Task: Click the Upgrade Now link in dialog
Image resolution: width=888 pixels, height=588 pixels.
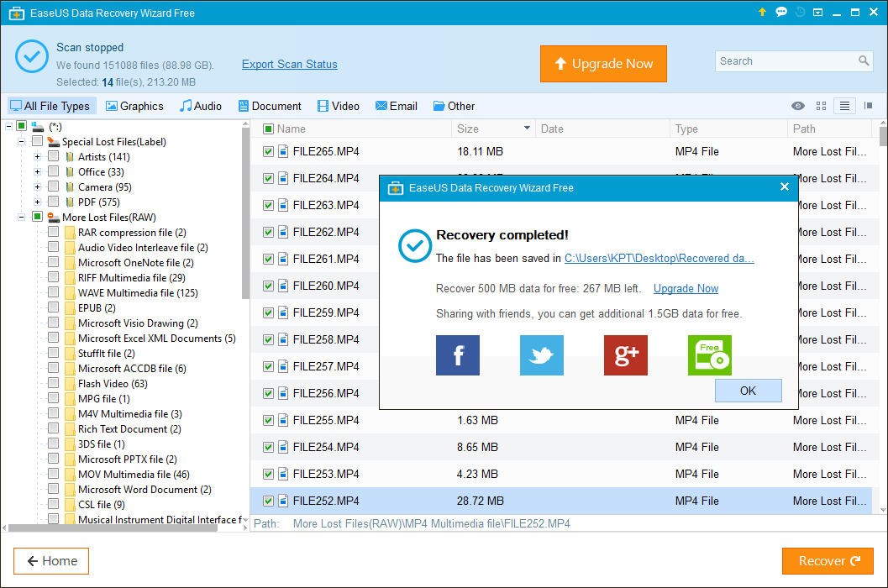Action: 686,288
